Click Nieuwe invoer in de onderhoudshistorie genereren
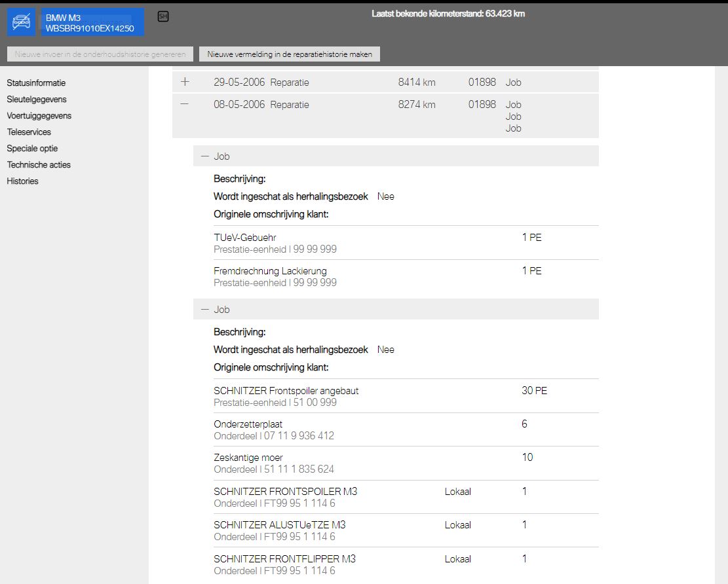The image size is (728, 584). pos(100,54)
